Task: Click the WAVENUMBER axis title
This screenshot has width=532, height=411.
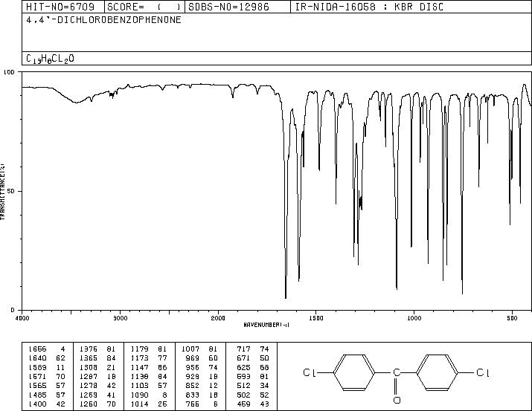Action: click(x=266, y=325)
